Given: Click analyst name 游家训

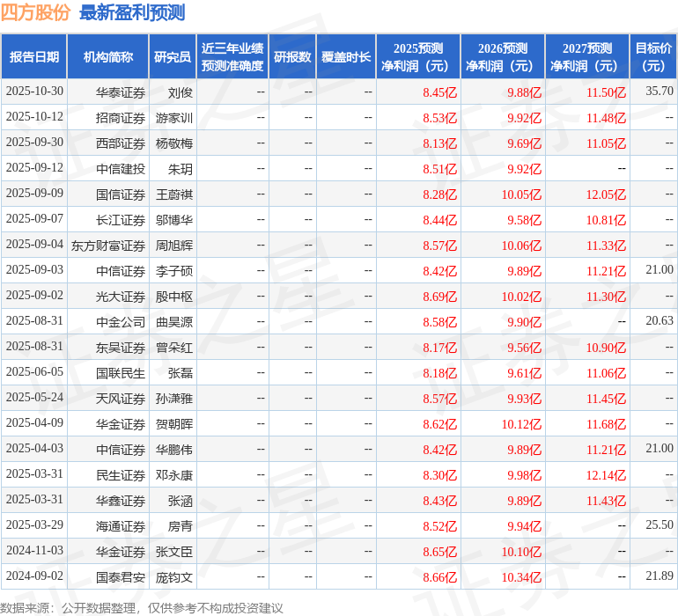Looking at the screenshot, I should (x=174, y=117).
